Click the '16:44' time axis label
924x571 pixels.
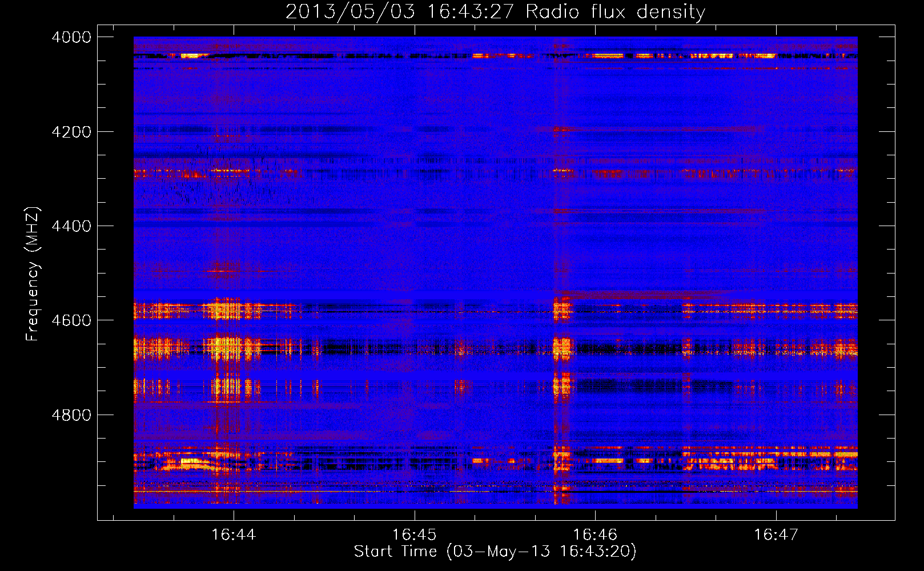[233, 534]
